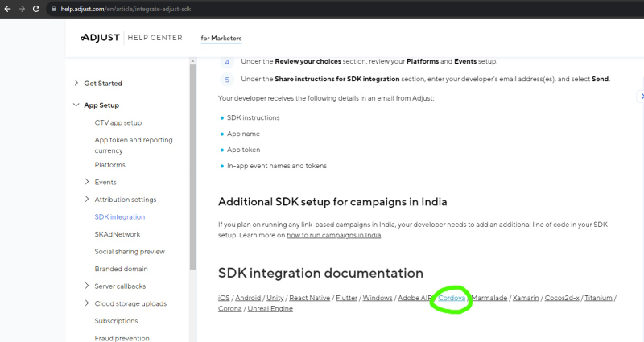The width and height of the screenshot is (644, 342).
Task: Open the Titanium SDK documentation link
Action: [598, 298]
